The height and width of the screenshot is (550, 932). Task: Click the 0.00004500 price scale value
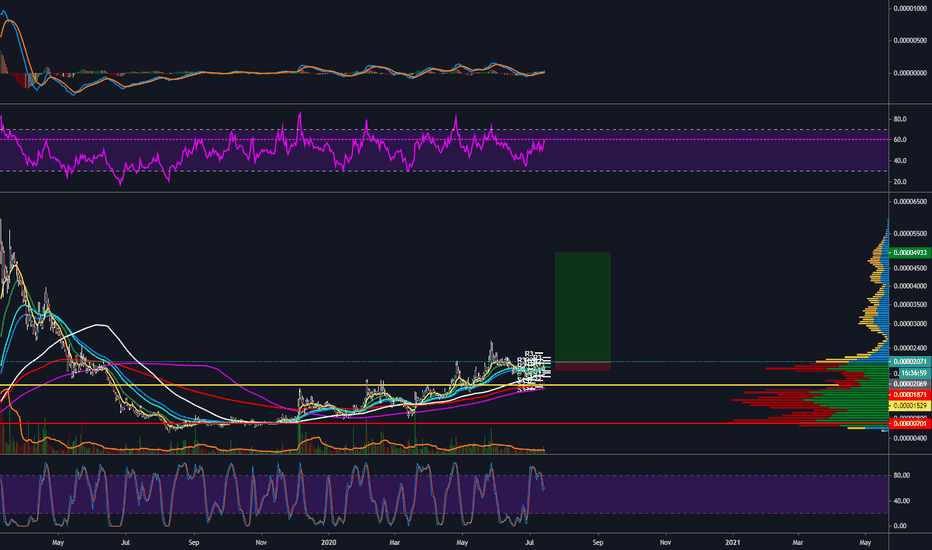click(x=910, y=268)
